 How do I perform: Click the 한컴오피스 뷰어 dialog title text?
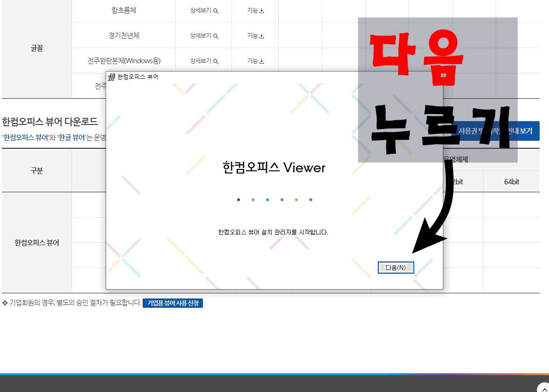[137, 77]
